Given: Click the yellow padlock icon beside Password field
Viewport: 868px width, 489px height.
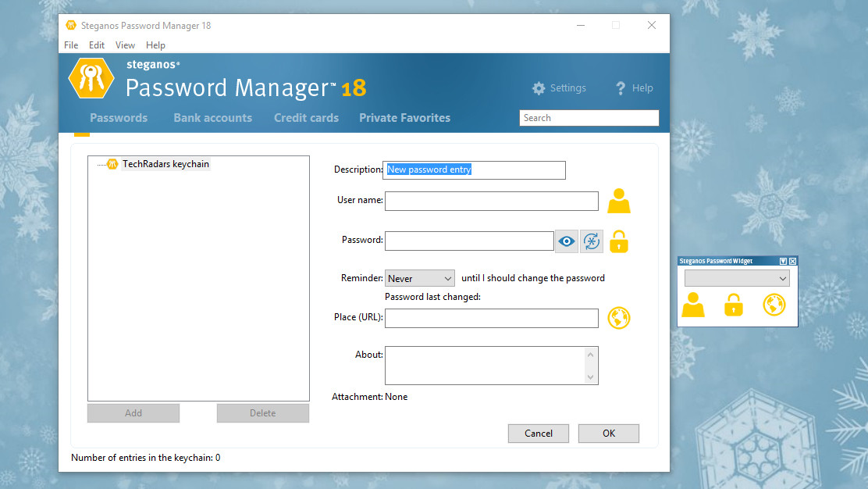Looking at the screenshot, I should [x=619, y=241].
